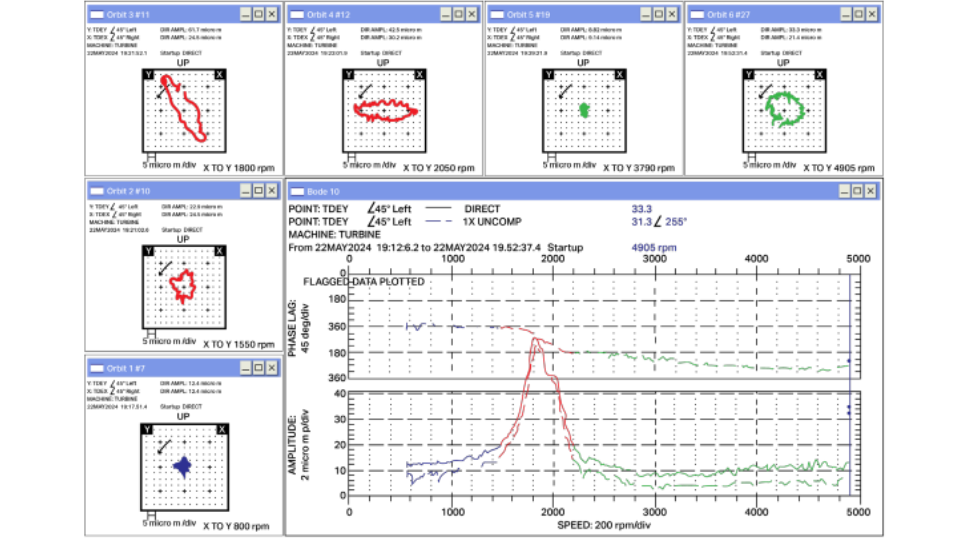
Task: Open the Bode 10 window menu icon
Action: coord(296,190)
